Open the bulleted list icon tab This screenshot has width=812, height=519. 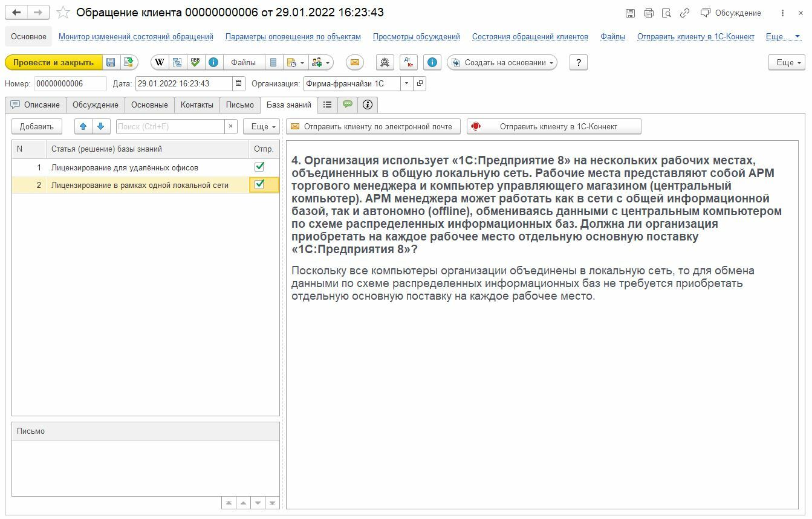[x=327, y=105]
